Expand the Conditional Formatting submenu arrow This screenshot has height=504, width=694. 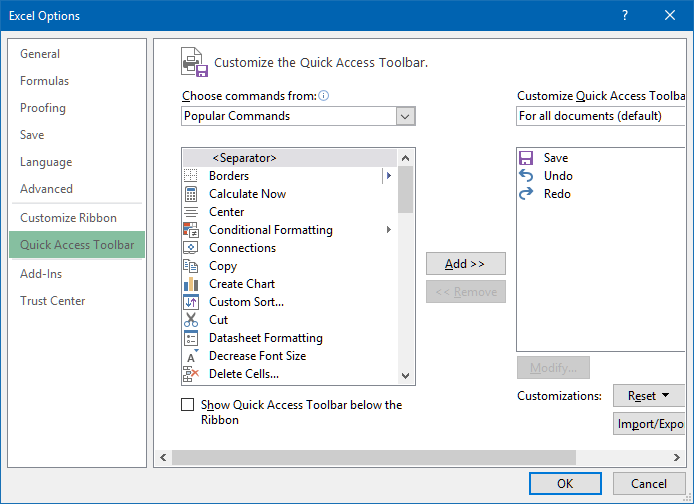pos(389,230)
